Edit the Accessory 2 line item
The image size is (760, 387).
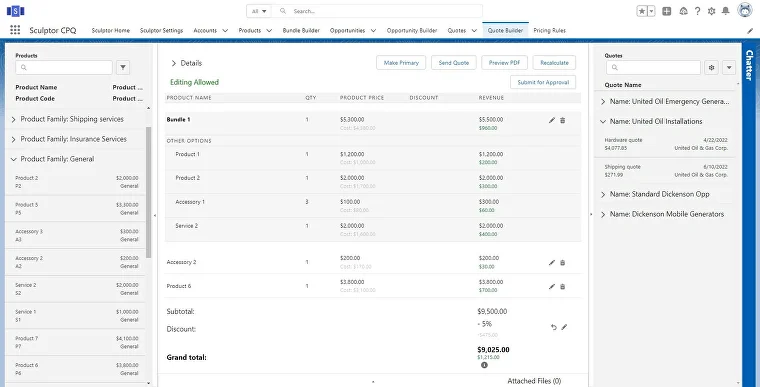552,262
